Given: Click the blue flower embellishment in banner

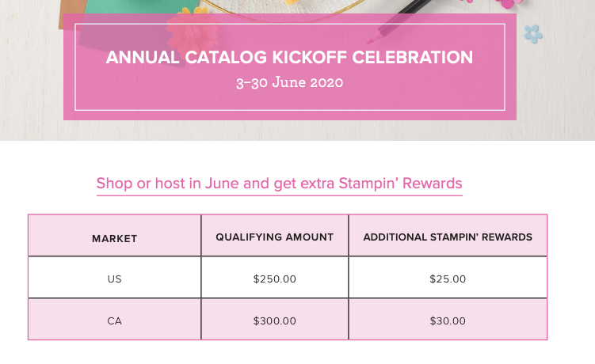Looking at the screenshot, I should [x=533, y=34].
